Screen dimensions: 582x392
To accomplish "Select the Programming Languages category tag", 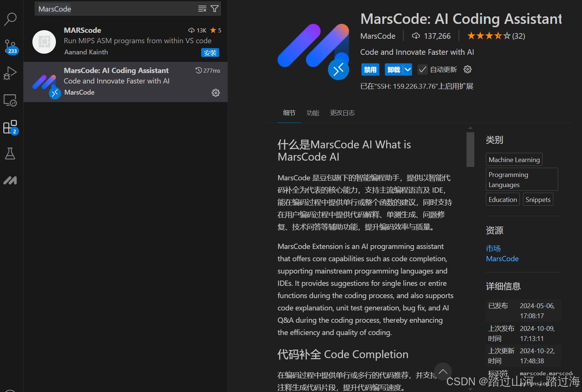I will tap(522, 180).
